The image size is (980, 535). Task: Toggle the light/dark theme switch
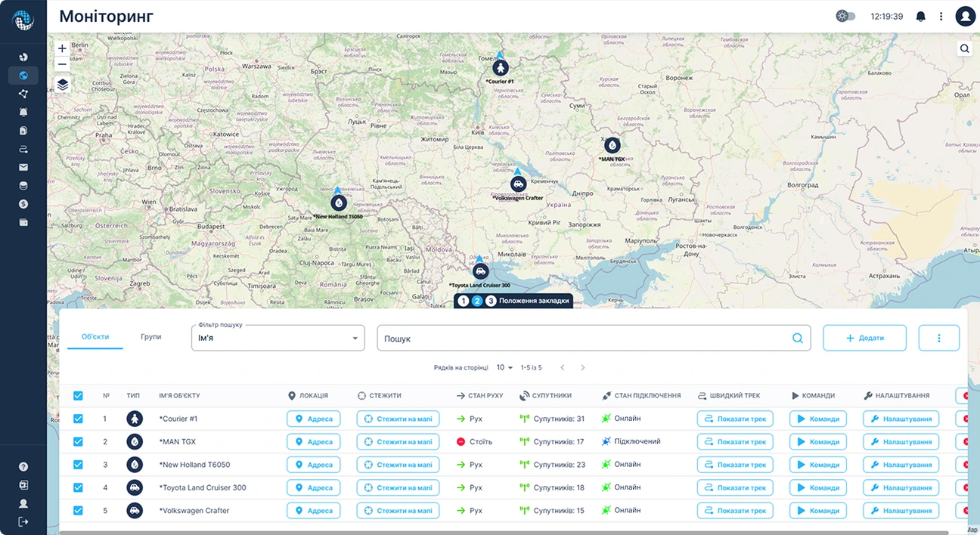click(x=845, y=16)
